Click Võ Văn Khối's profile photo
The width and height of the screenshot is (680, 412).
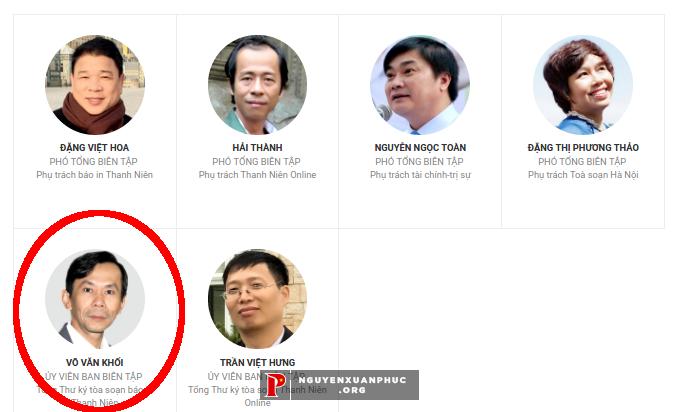pyautogui.click(x=95, y=299)
